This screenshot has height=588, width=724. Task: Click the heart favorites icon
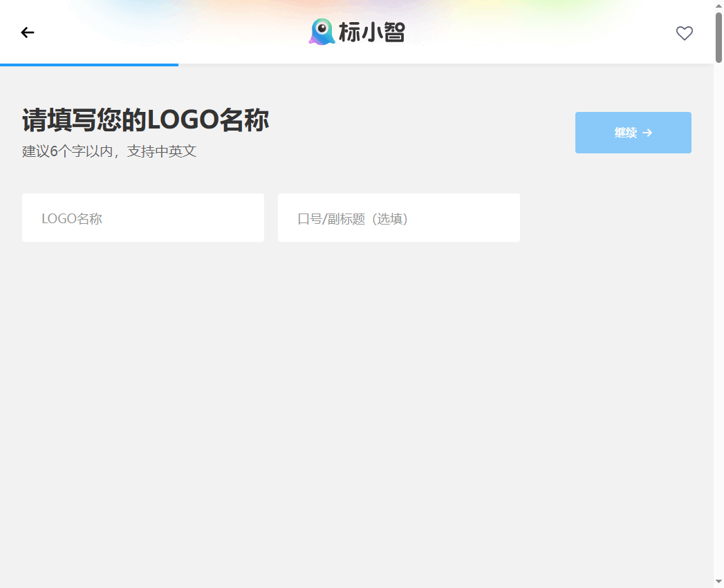point(684,33)
